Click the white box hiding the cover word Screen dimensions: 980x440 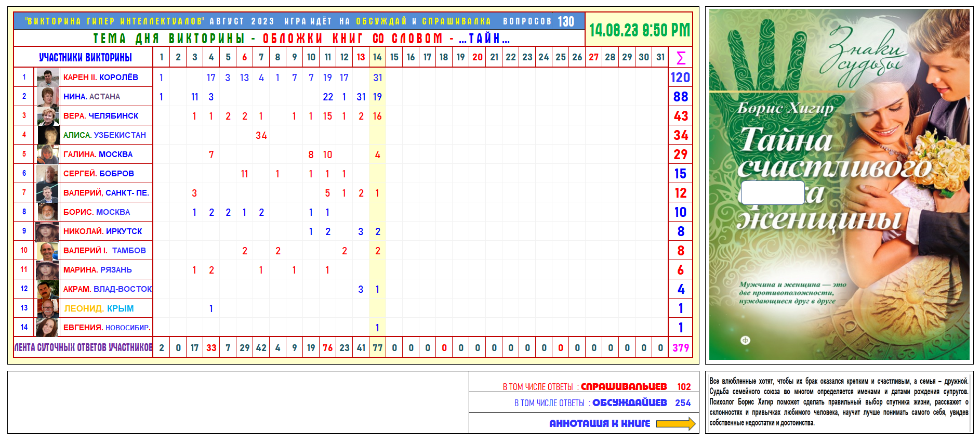773,192
